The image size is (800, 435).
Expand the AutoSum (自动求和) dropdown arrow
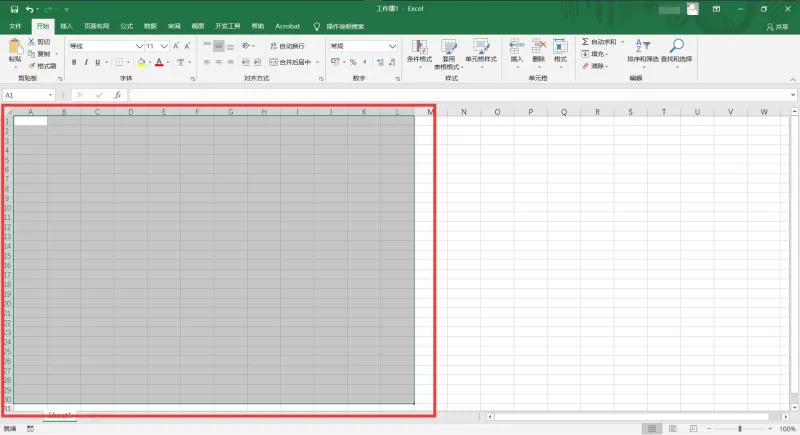coord(622,42)
